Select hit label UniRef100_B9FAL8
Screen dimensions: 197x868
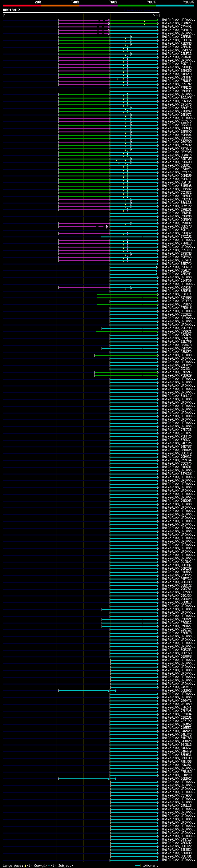(176, 30)
